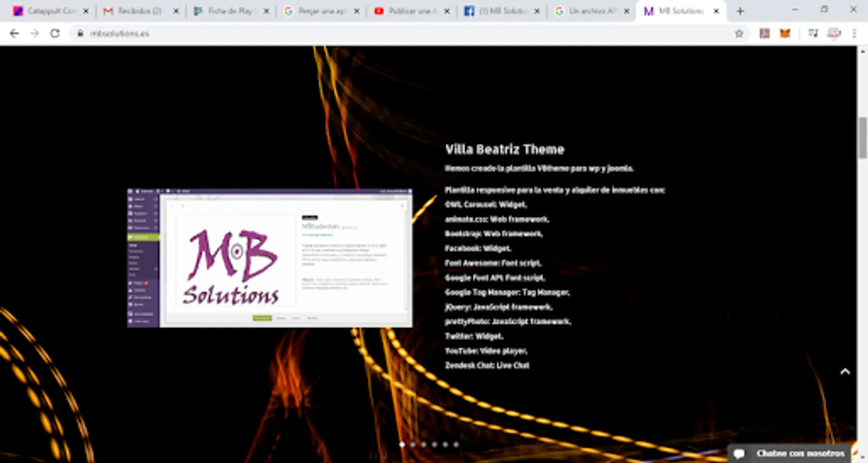Click the Facebook: Widget line
This screenshot has height=463, width=868.
tap(478, 248)
